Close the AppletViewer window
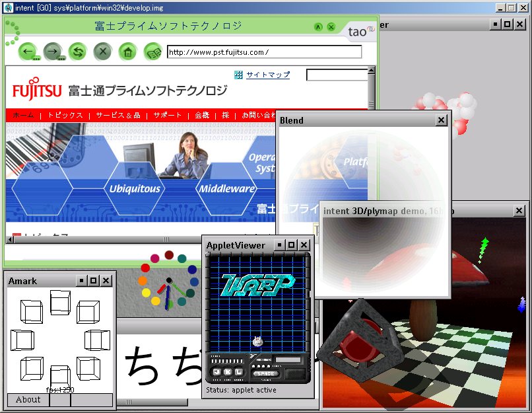 [x=304, y=245]
